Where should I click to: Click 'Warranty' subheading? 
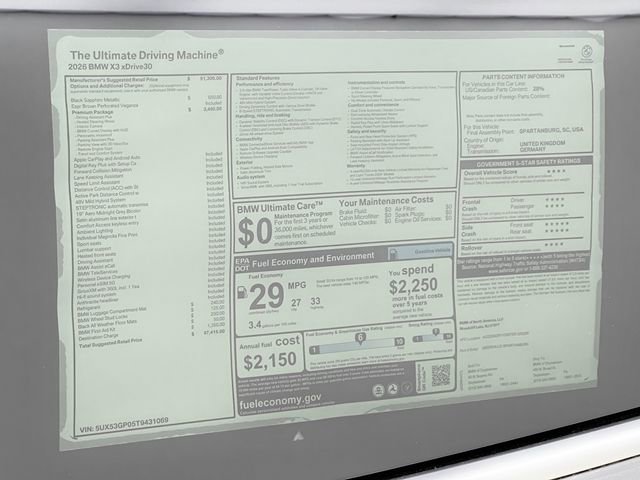[356, 166]
